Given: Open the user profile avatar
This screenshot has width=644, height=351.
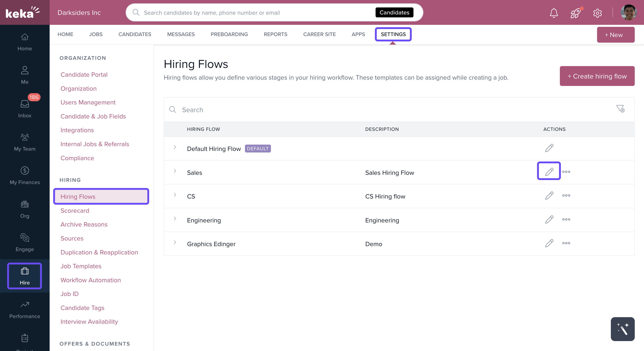Looking at the screenshot, I should point(628,12).
